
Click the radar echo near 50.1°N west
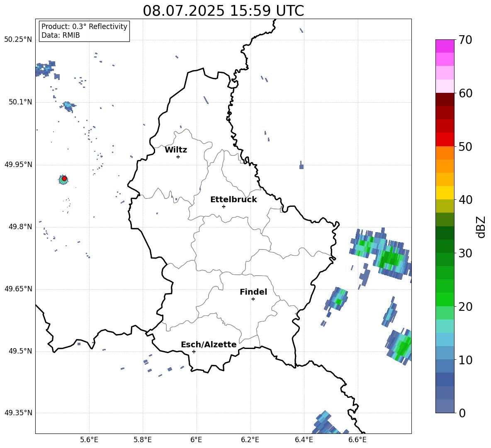click(x=68, y=107)
